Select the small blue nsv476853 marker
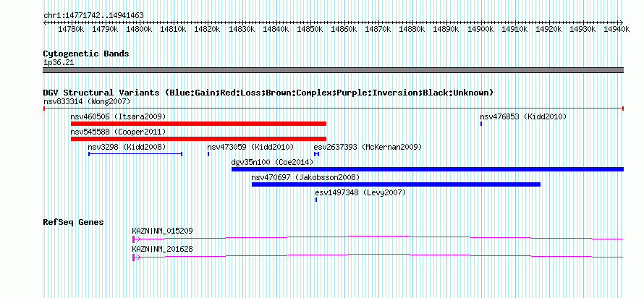This screenshot has height=298, width=644. [x=481, y=124]
